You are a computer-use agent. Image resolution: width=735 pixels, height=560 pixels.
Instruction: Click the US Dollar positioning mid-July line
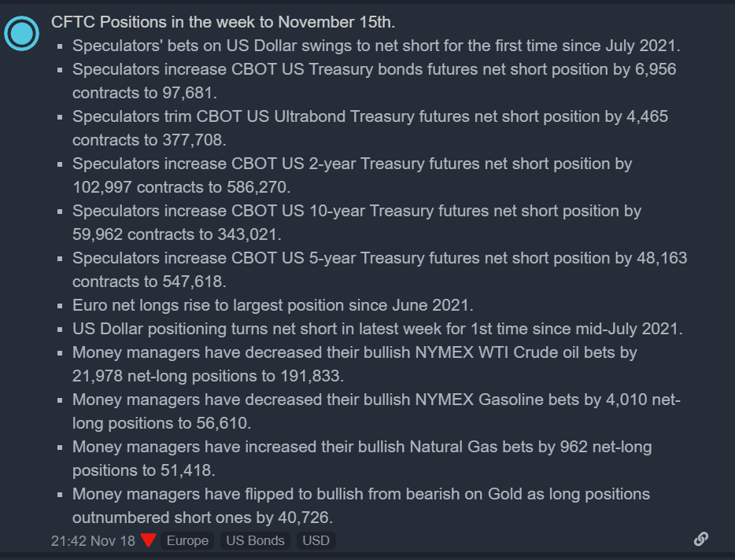click(378, 329)
